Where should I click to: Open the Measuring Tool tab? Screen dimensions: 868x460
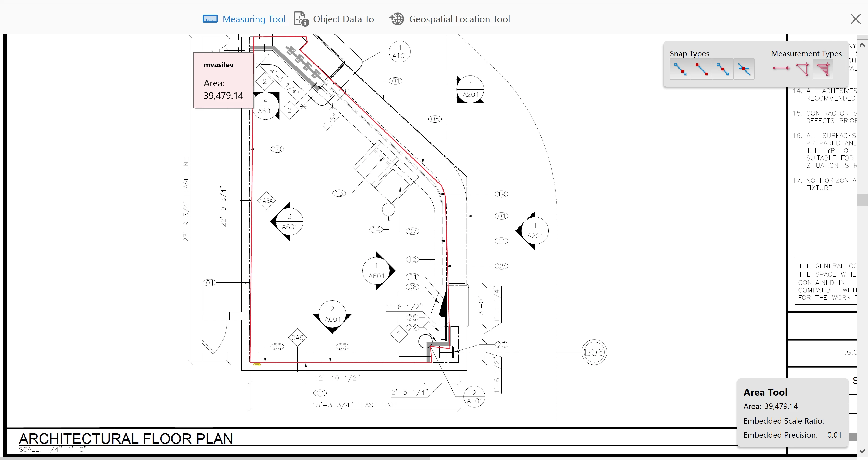[254, 19]
